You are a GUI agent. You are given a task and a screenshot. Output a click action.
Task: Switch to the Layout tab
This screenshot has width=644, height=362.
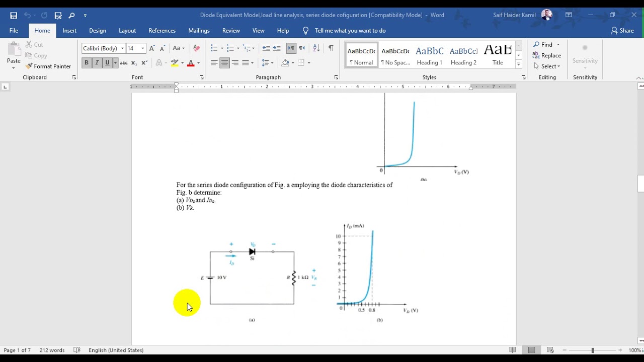tap(127, 31)
